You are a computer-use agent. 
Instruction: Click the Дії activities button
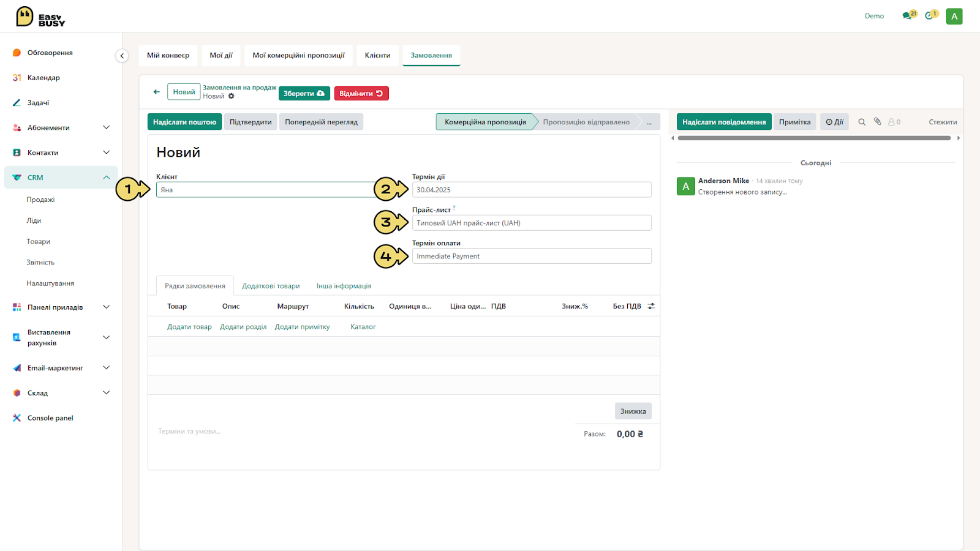point(834,122)
